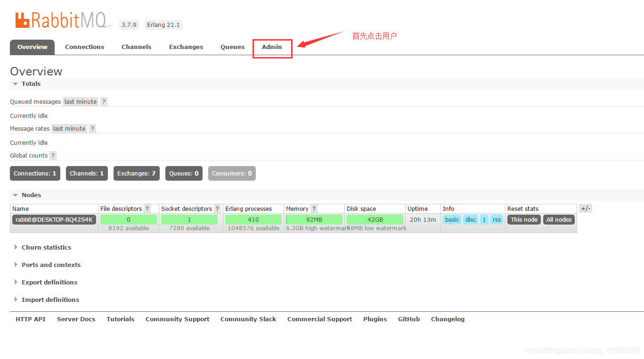Open help for Queued messages
644x359 pixels.
pos(104,101)
